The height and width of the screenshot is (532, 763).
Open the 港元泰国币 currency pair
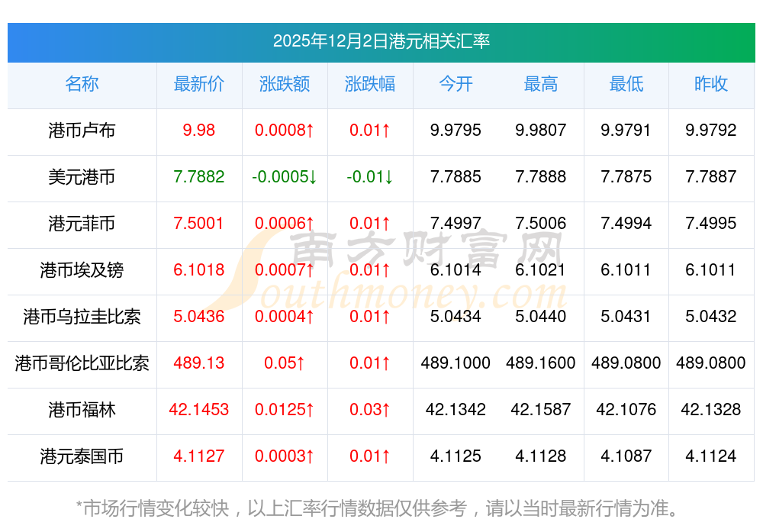[x=82, y=456]
